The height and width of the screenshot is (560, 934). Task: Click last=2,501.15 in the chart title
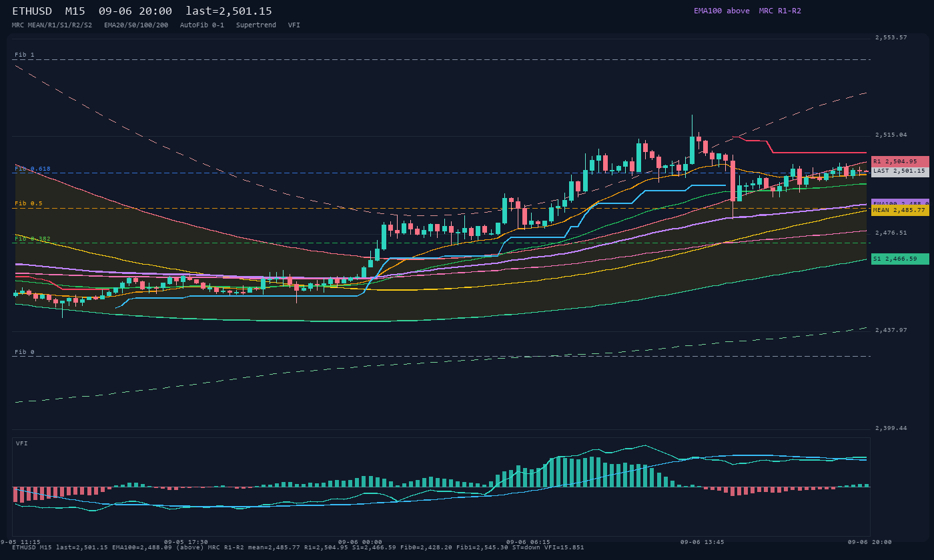229,11
